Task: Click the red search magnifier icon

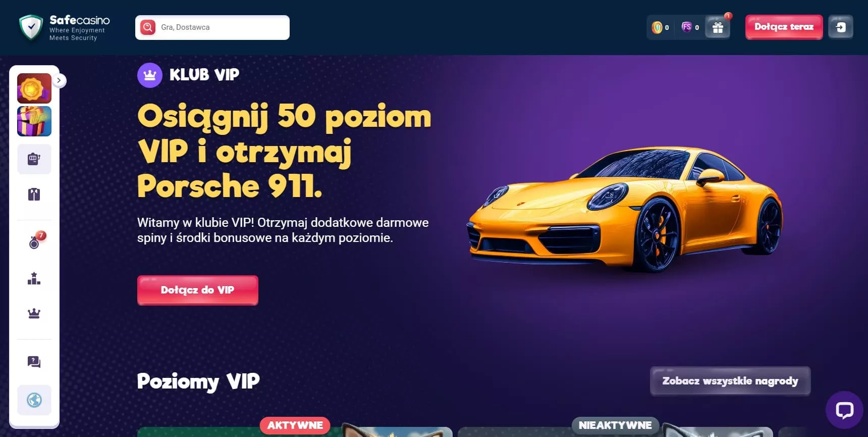Action: (x=148, y=27)
